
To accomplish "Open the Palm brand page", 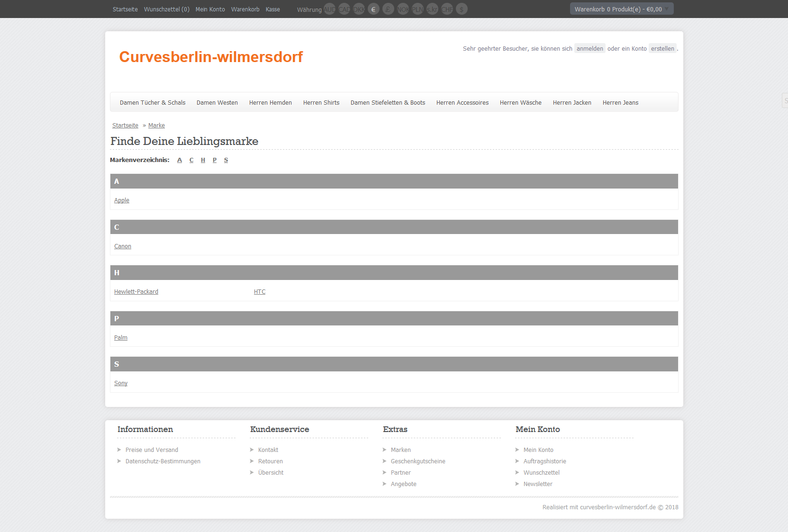I will coord(121,337).
